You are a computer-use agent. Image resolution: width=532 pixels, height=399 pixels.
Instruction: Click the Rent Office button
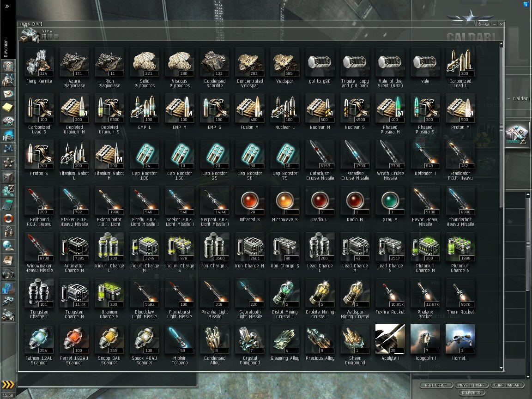pyautogui.click(x=436, y=385)
